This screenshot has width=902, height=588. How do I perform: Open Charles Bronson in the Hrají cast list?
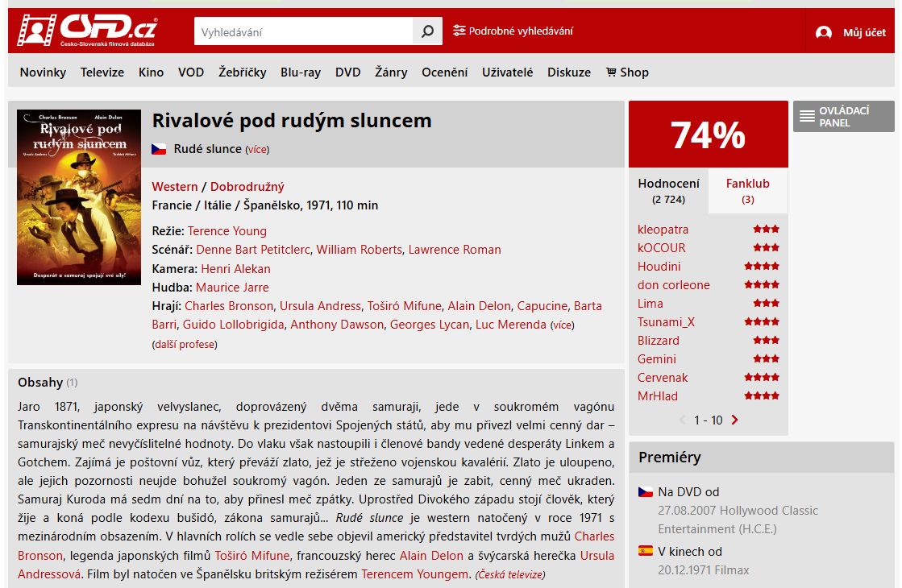tap(229, 306)
